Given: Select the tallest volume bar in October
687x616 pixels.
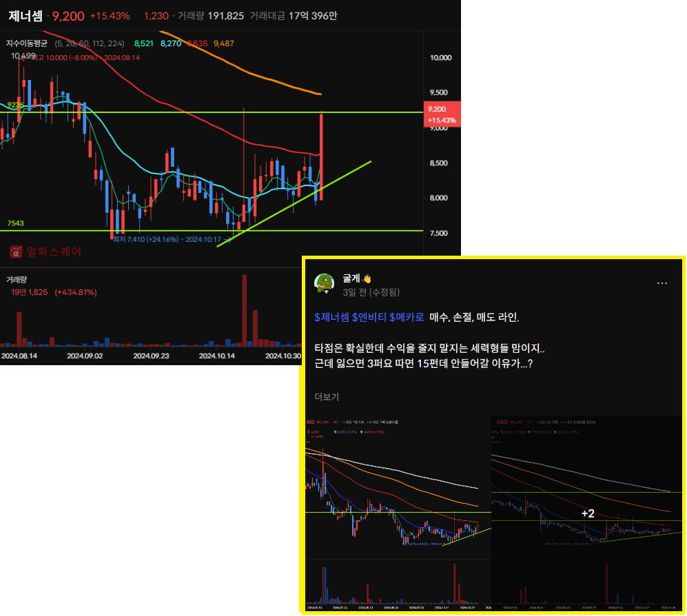Looking at the screenshot, I should [x=244, y=310].
